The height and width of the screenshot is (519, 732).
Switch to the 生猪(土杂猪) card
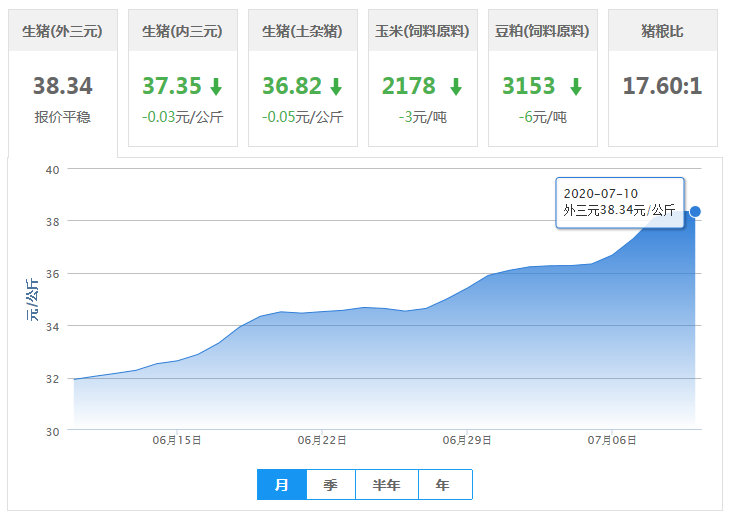pyautogui.click(x=302, y=31)
